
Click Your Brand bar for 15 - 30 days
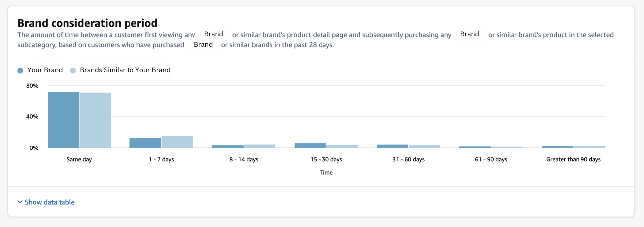(x=310, y=145)
